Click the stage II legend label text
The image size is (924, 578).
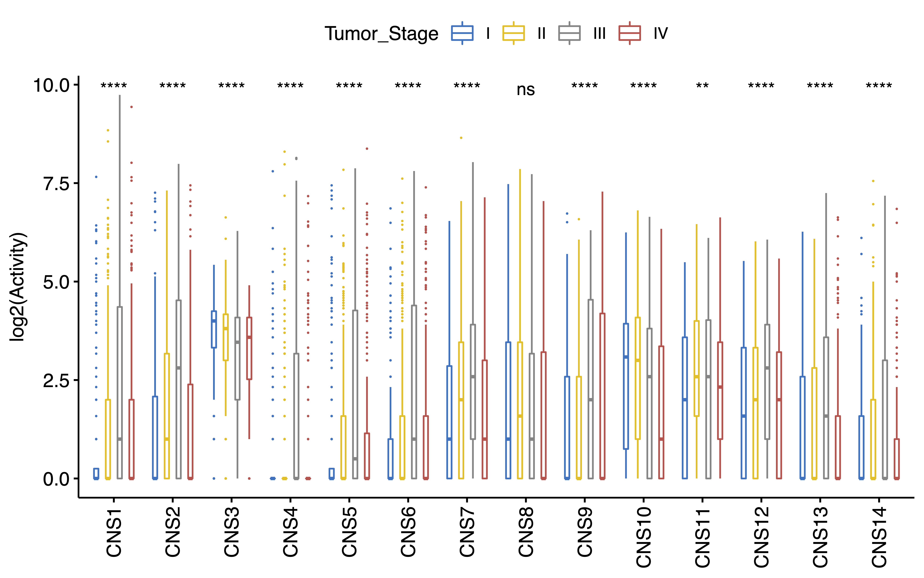click(x=541, y=33)
